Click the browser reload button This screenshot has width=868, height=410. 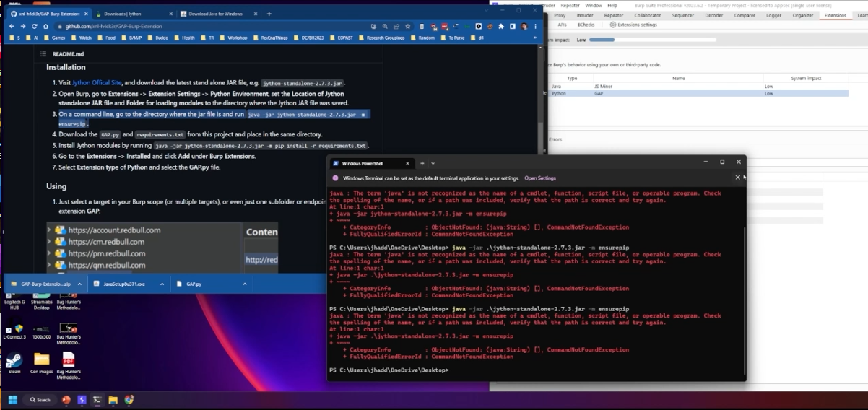pos(34,27)
